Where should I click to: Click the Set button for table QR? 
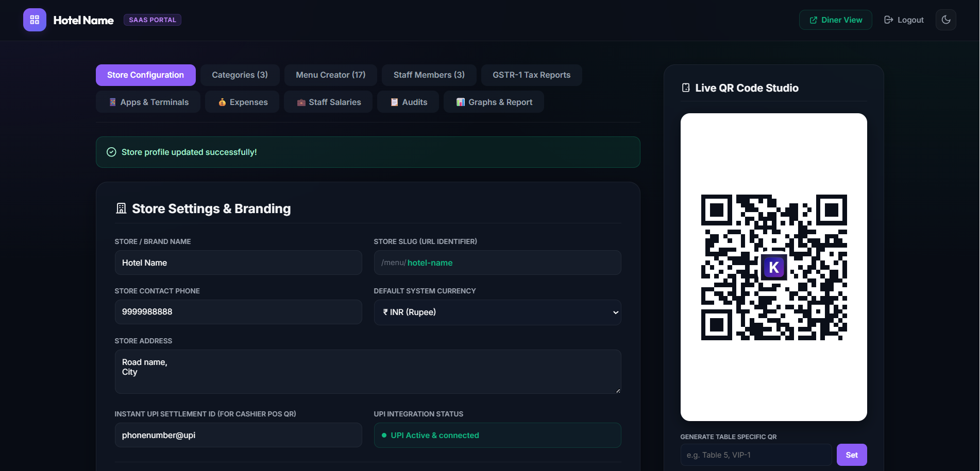point(852,455)
